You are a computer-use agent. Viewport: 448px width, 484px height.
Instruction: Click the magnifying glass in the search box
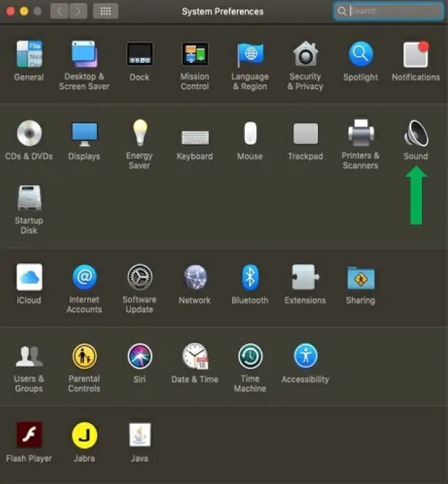point(341,11)
